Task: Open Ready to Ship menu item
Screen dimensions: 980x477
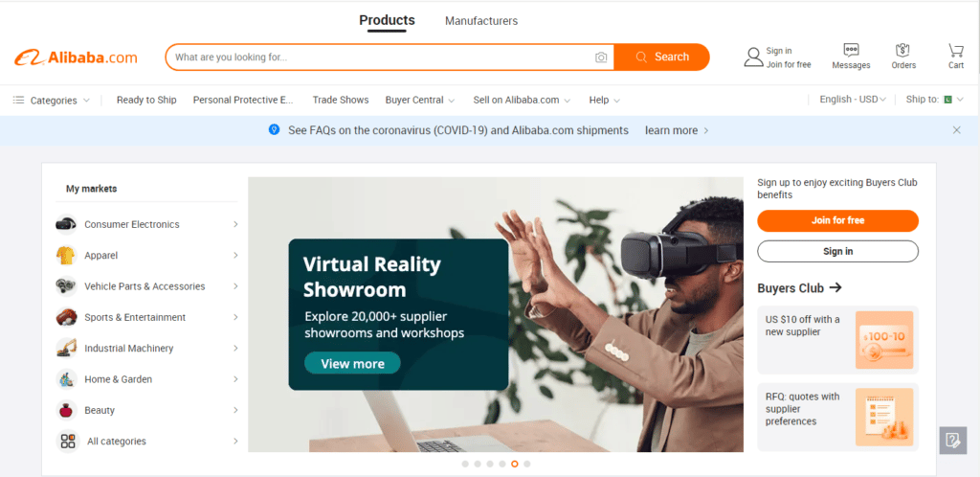Action: [146, 100]
